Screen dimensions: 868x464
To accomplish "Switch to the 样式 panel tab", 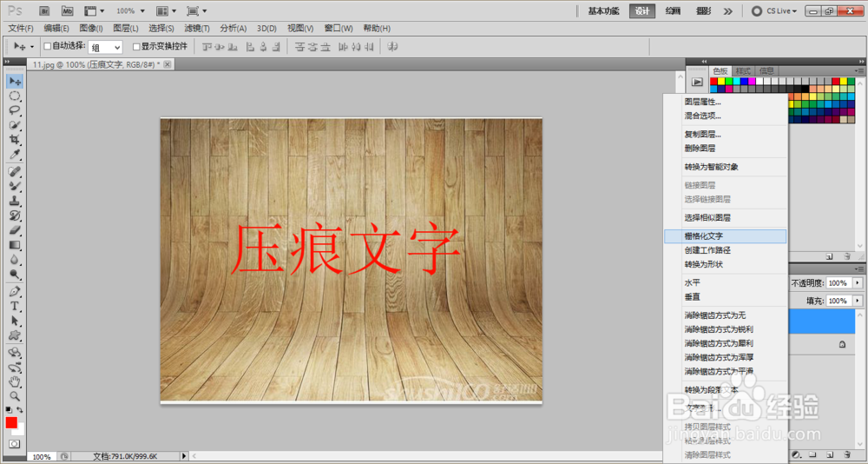I will (744, 71).
